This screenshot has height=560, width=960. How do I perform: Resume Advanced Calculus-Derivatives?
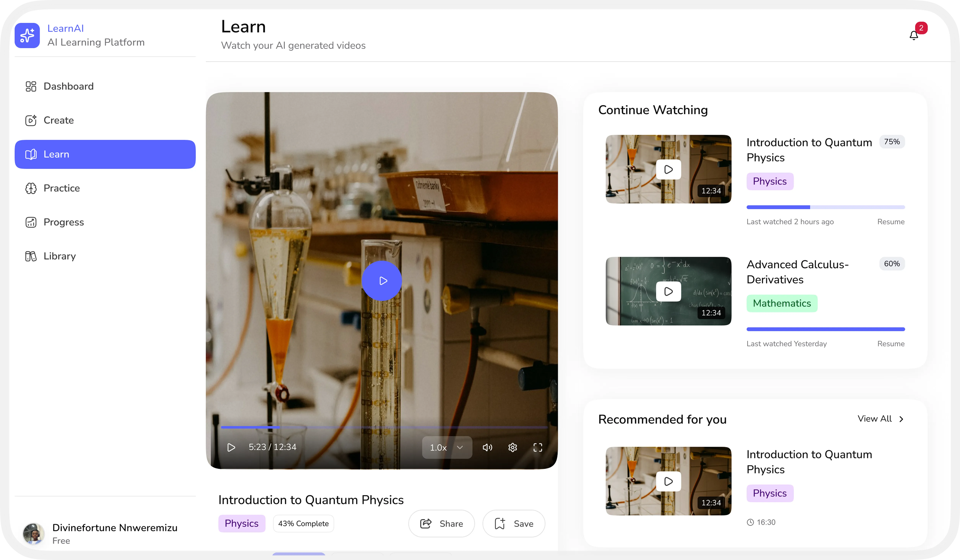(x=891, y=344)
